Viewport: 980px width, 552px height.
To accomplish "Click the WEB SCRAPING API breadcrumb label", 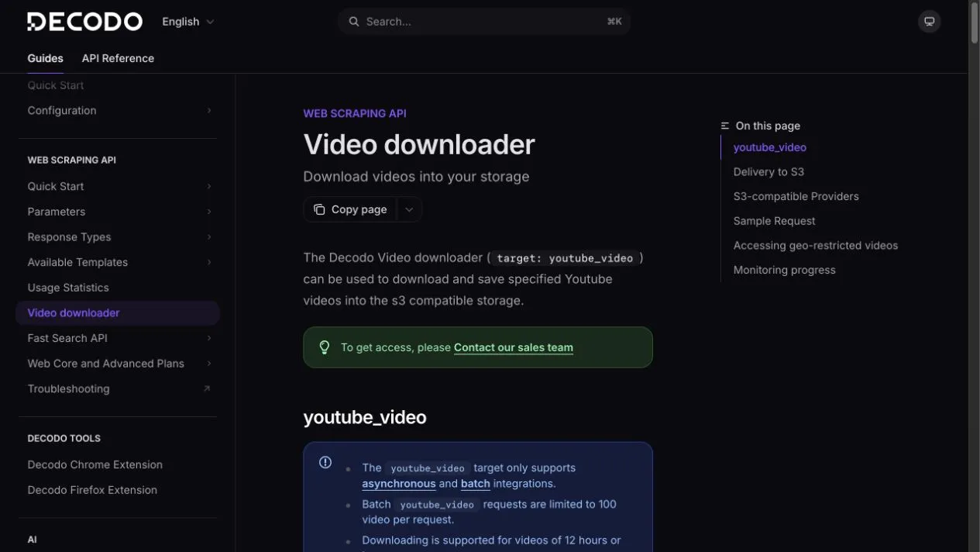I will [355, 113].
